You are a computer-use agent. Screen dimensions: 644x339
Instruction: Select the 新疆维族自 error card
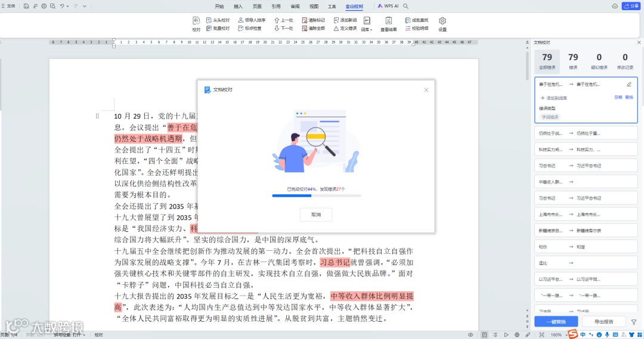(586, 231)
